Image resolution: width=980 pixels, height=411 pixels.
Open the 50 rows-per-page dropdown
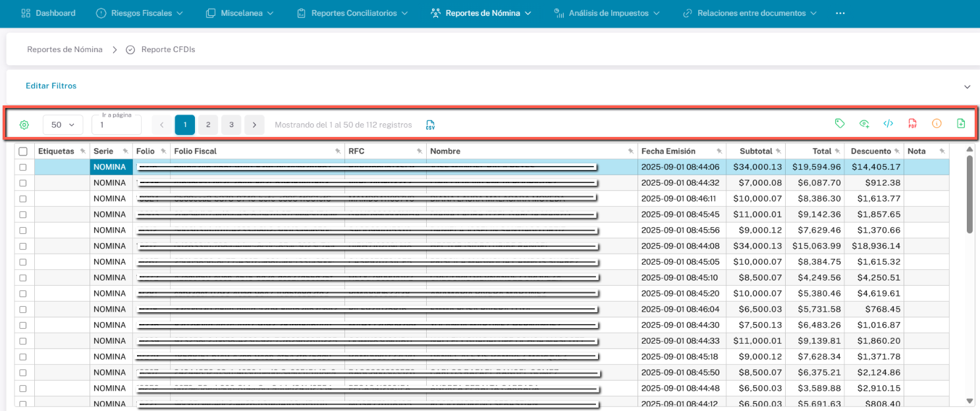pyautogui.click(x=63, y=124)
